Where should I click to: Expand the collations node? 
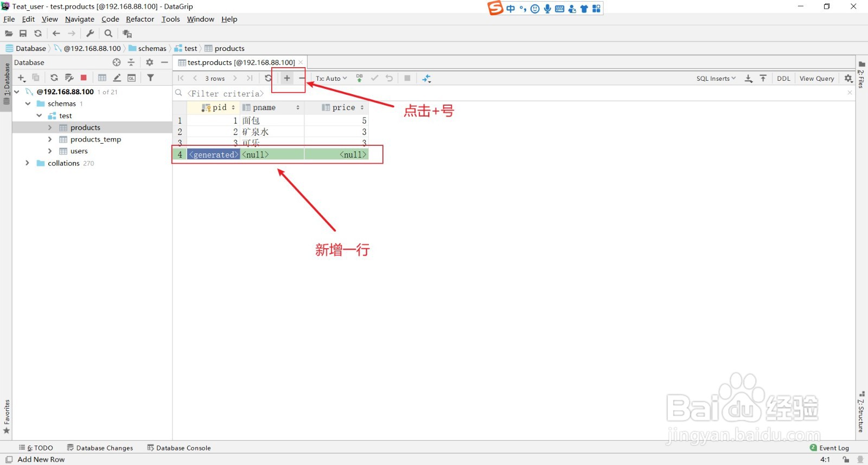coord(27,163)
